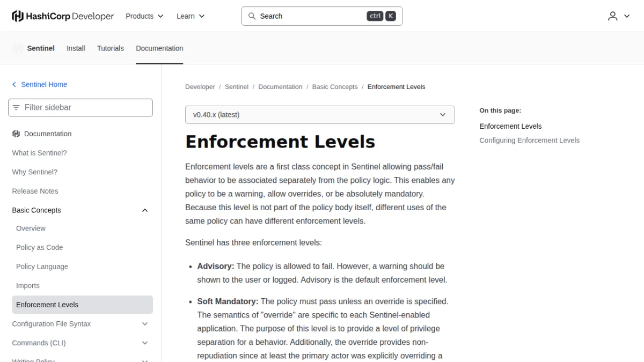Click the HashiCorp Developer logo
This screenshot has height=362, width=644.
pos(63,16)
